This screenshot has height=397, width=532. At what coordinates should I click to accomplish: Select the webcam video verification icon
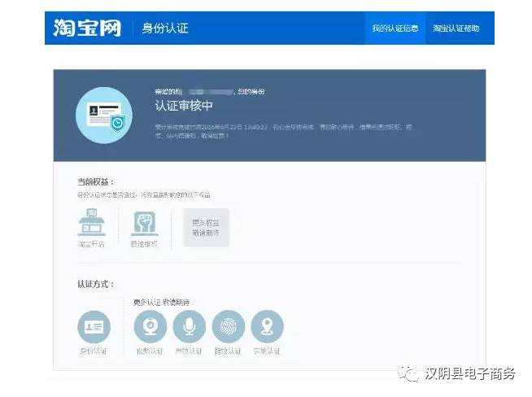(150, 327)
